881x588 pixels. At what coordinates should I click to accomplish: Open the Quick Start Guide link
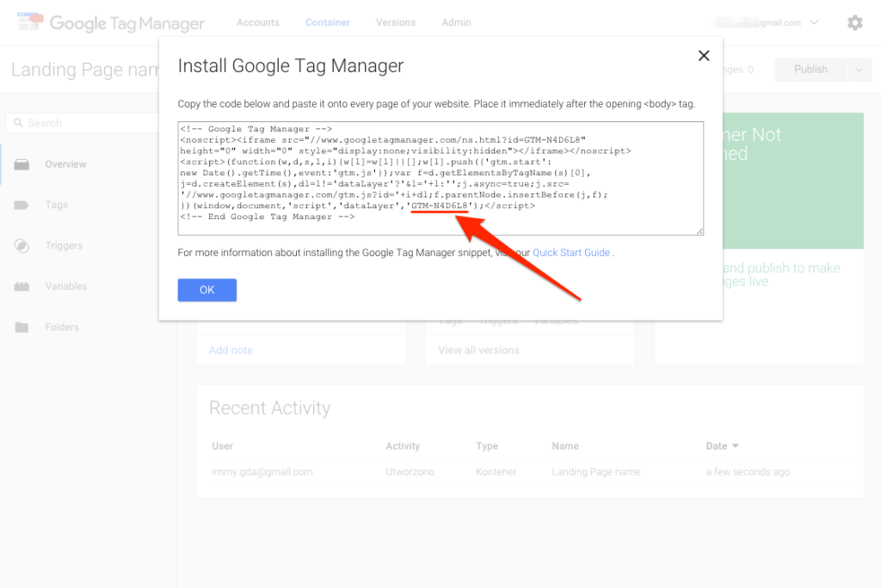click(571, 253)
